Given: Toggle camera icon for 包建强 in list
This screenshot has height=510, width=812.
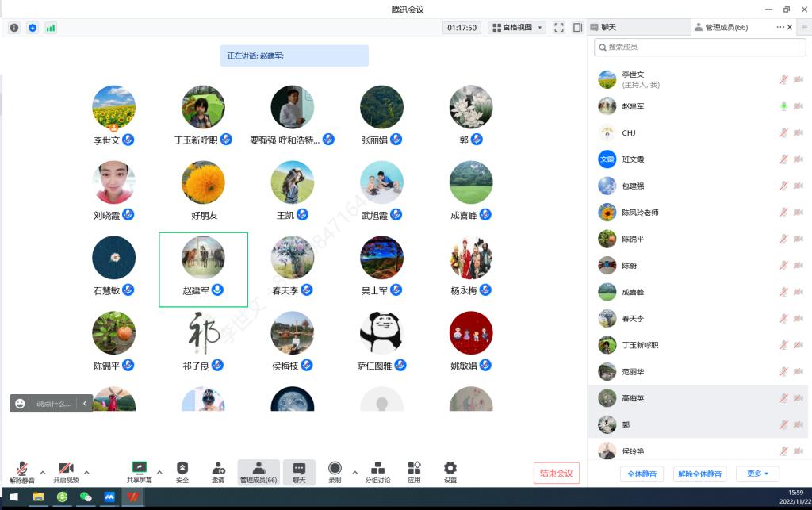Looking at the screenshot, I should tap(798, 186).
